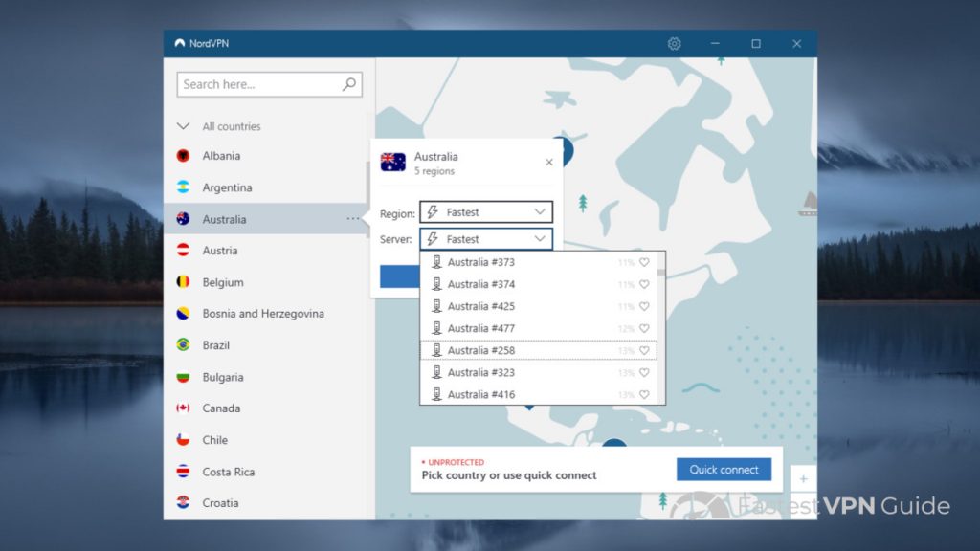Screen dimensions: 980x551
Task: Select Brazil from country list
Action: click(265, 344)
